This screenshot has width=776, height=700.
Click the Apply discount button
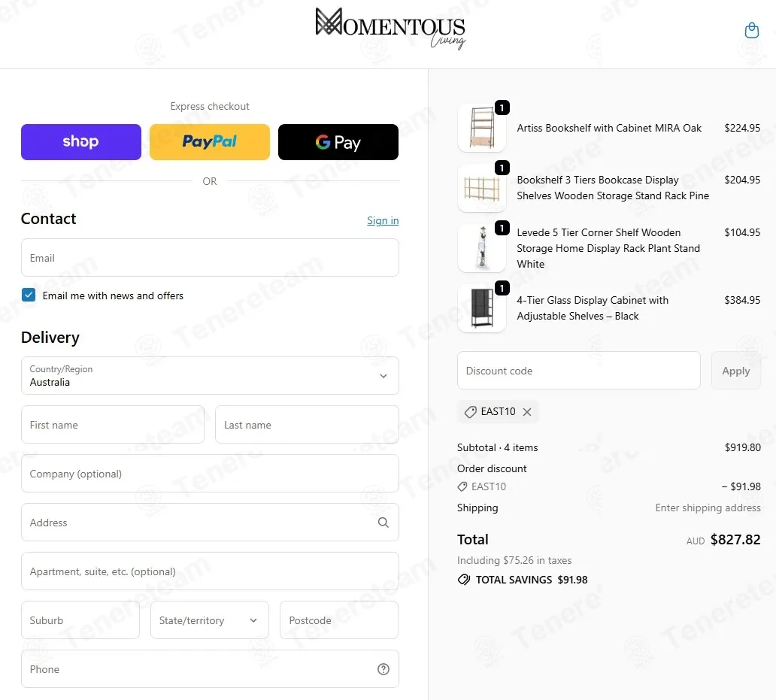coord(736,371)
